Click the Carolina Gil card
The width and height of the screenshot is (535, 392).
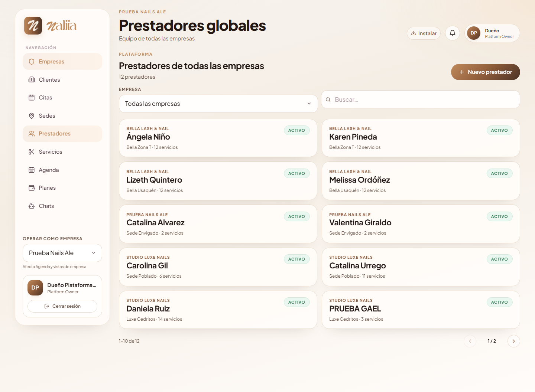pyautogui.click(x=218, y=267)
